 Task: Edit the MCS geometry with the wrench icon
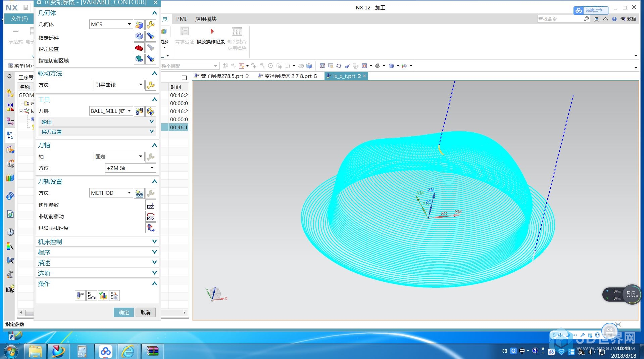pyautogui.click(x=151, y=25)
